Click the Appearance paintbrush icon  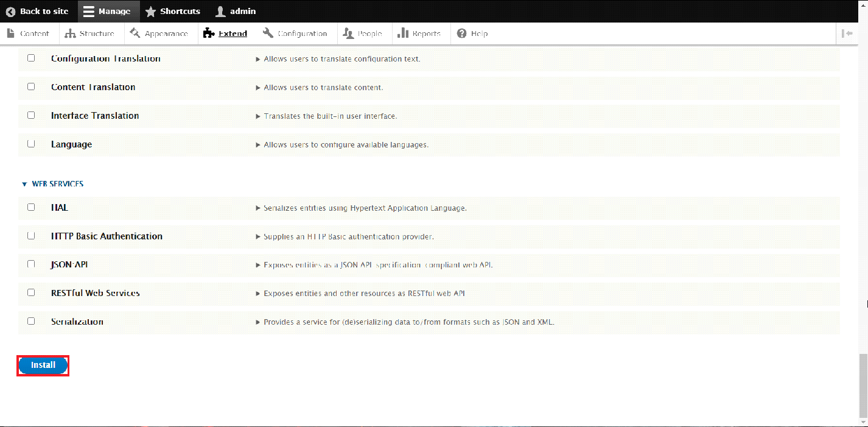[x=135, y=34]
